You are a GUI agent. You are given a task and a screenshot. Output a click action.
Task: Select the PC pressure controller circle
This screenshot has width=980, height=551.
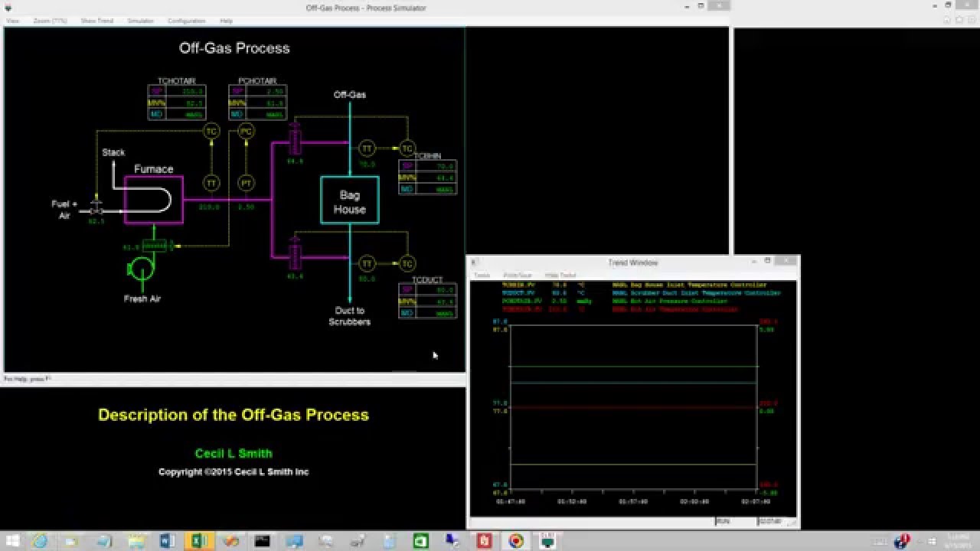coord(246,132)
